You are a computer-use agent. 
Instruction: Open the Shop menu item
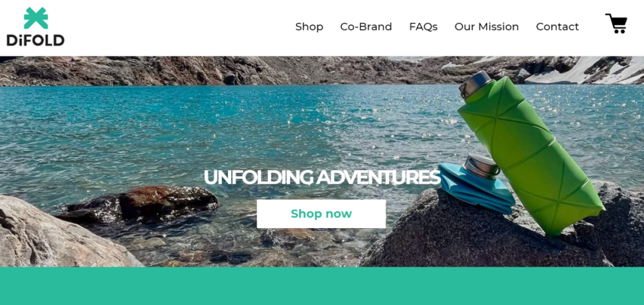point(309,27)
